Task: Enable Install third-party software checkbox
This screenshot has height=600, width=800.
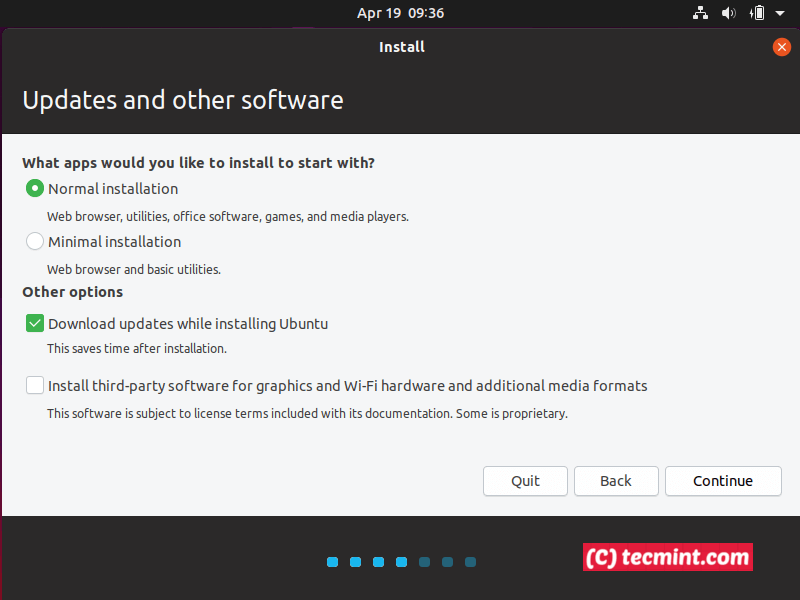Action: click(35, 385)
